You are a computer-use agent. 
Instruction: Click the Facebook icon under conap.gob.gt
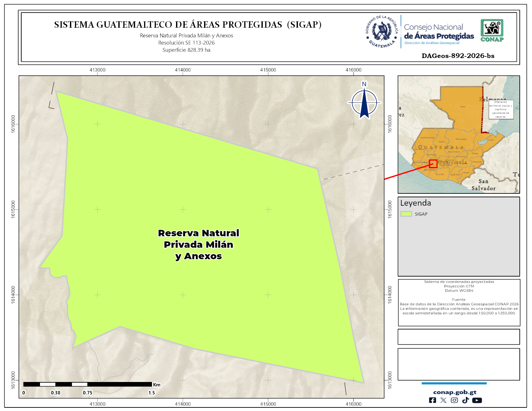pyautogui.click(x=432, y=400)
